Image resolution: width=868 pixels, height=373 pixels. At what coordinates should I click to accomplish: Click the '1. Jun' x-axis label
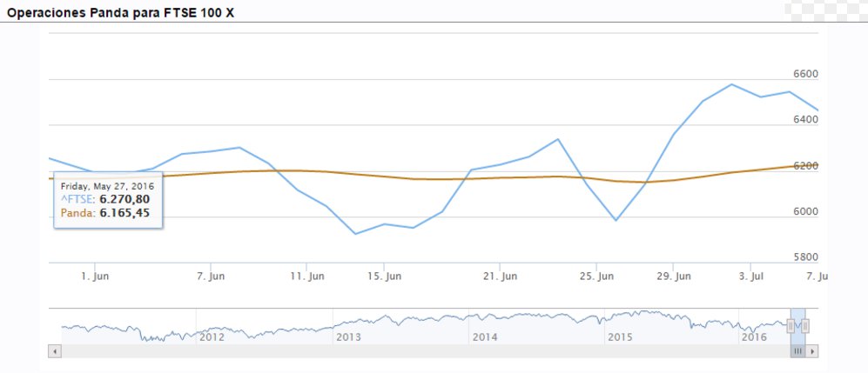95,276
